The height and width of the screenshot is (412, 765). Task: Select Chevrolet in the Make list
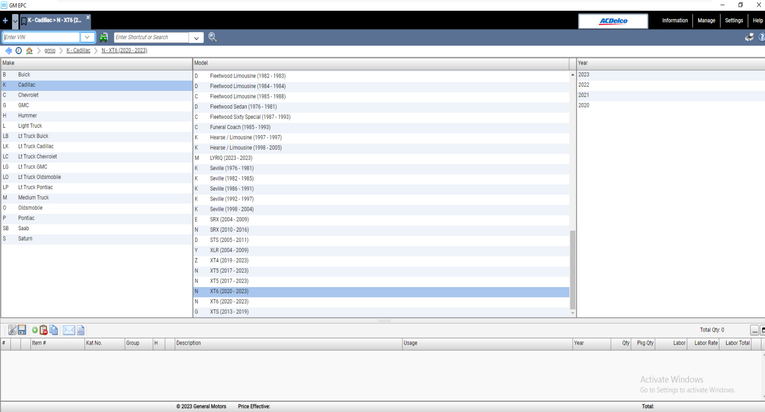coord(28,95)
